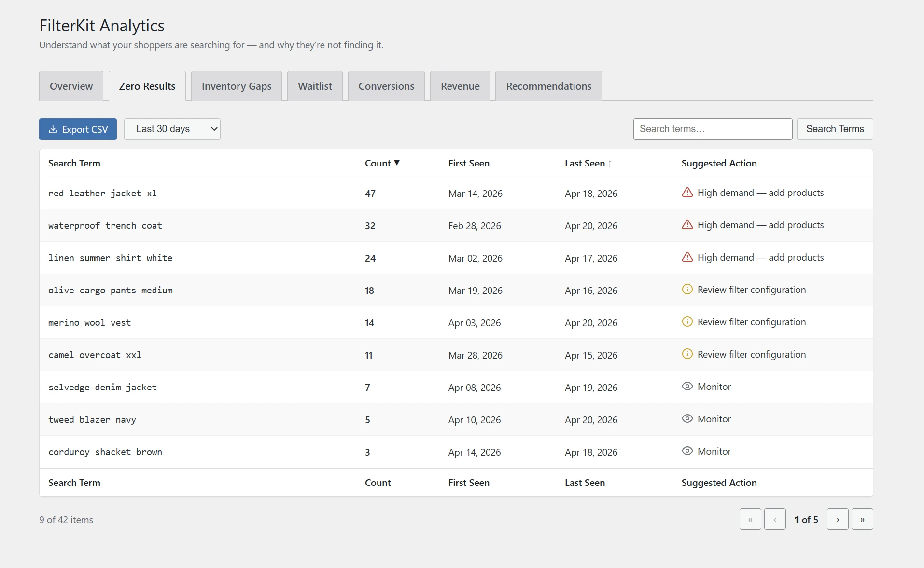
Task: Click the download icon in Export CSV
Action: click(53, 129)
